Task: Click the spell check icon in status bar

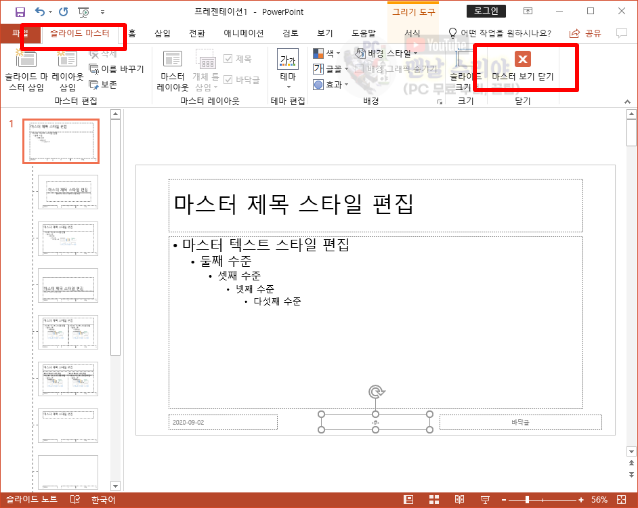Action: [x=75, y=499]
